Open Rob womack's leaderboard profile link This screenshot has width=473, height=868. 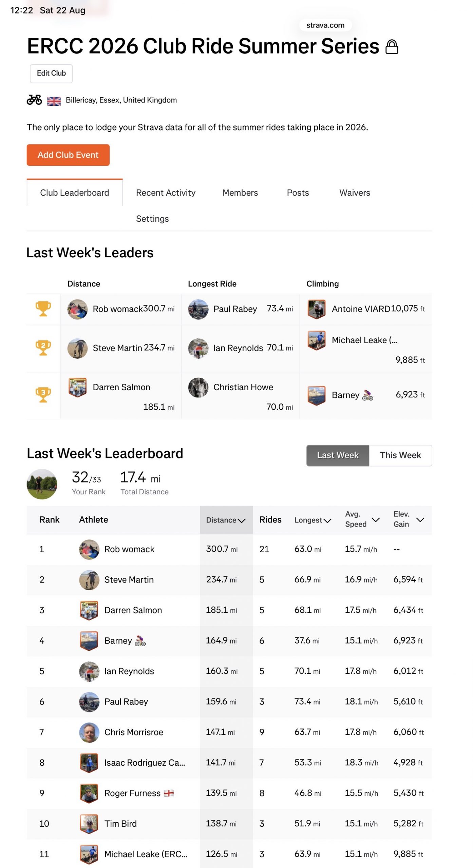click(129, 549)
